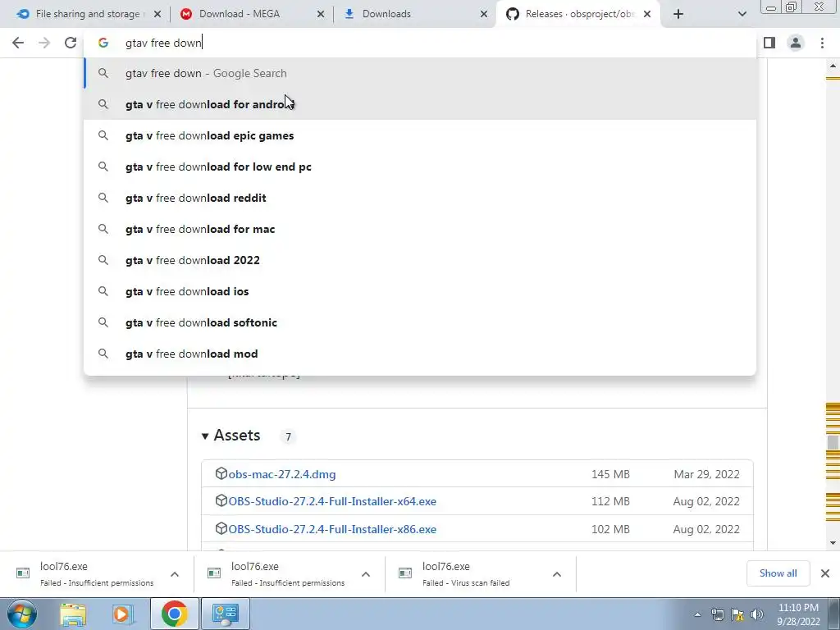Close the Releases obsproject tab
This screenshot has height=630, width=840.
(647, 15)
